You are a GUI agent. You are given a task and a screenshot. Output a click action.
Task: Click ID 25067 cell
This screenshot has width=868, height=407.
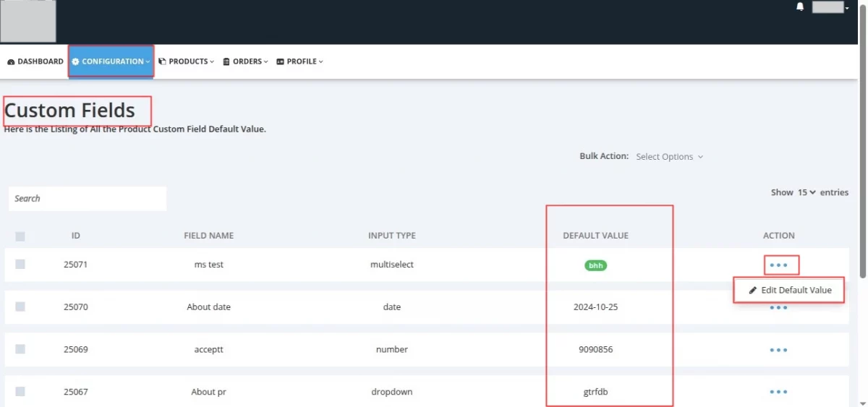click(76, 392)
